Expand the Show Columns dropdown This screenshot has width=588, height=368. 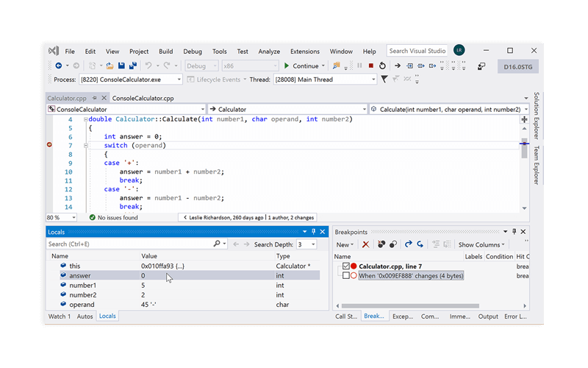click(x=482, y=244)
